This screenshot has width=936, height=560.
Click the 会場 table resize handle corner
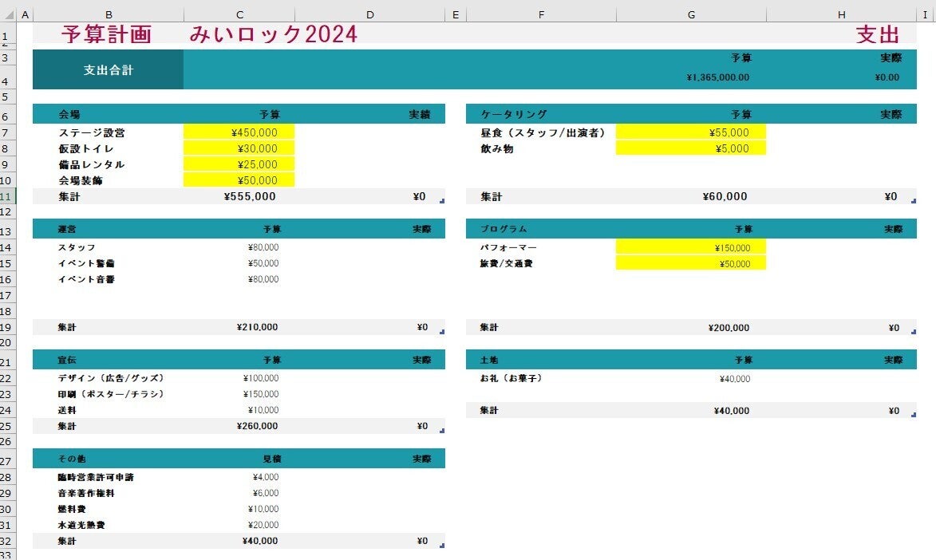(442, 201)
